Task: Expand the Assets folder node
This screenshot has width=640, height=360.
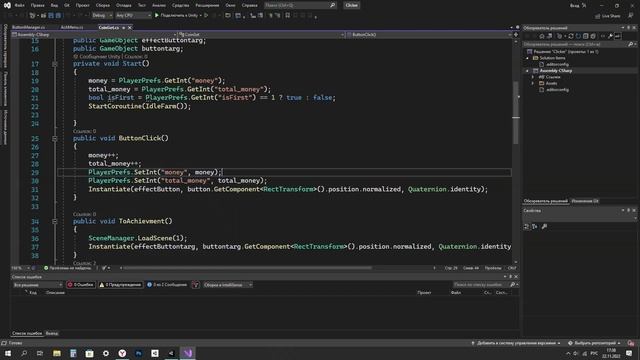Action: [x=533, y=83]
